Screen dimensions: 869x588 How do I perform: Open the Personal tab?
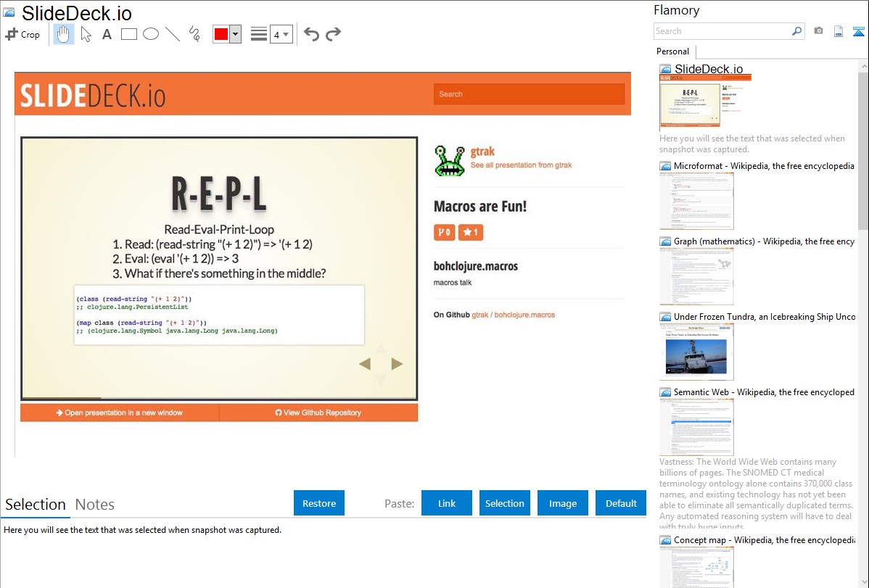[x=672, y=51]
